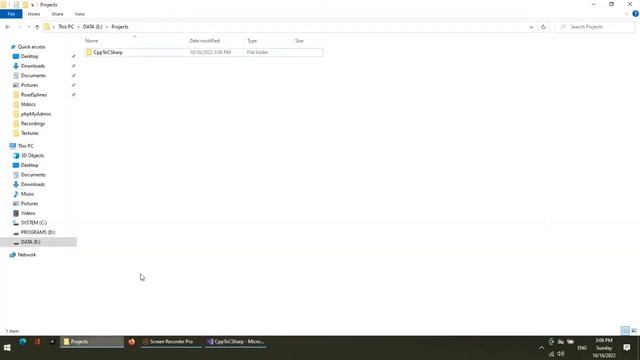
Task: Show hidden system tray icons
Action: pyautogui.click(x=541, y=348)
